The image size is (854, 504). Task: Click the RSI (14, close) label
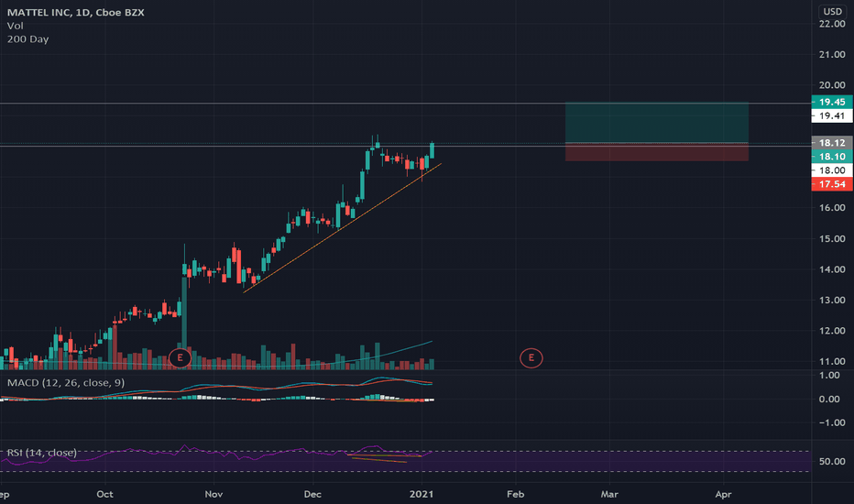42,453
